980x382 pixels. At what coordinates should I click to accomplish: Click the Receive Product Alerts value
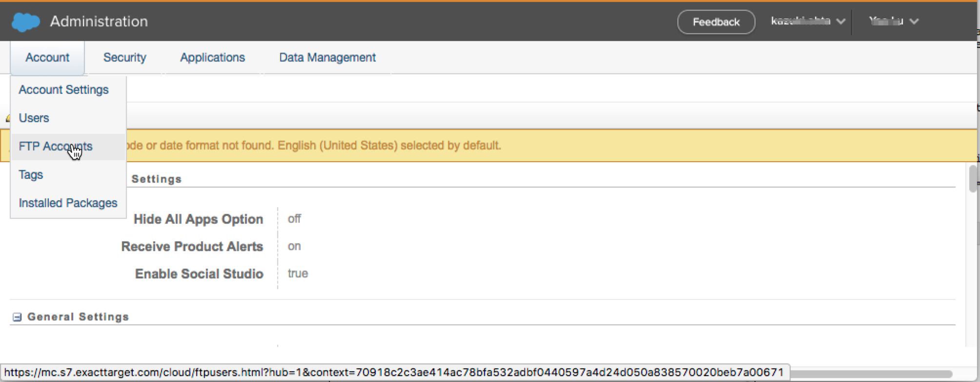point(294,246)
